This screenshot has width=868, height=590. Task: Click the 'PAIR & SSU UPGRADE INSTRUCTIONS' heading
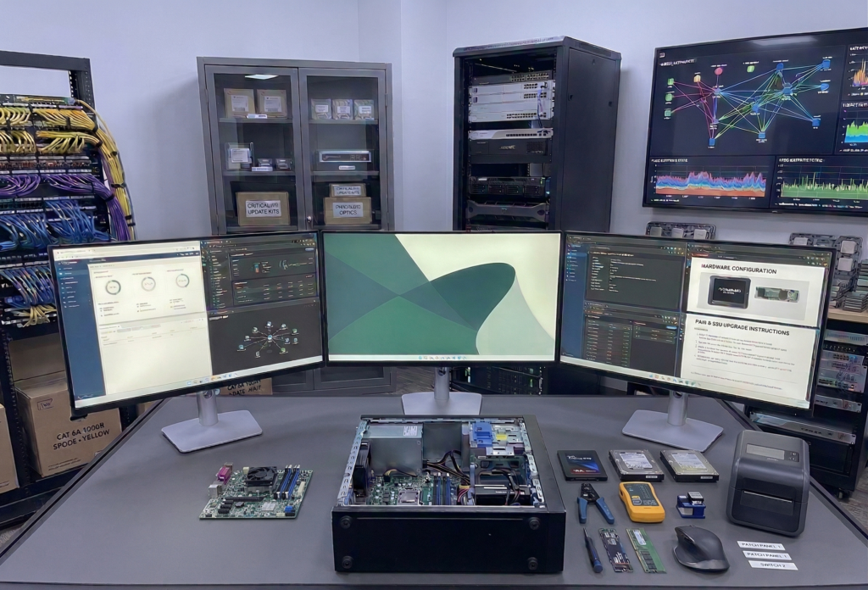[x=743, y=327]
